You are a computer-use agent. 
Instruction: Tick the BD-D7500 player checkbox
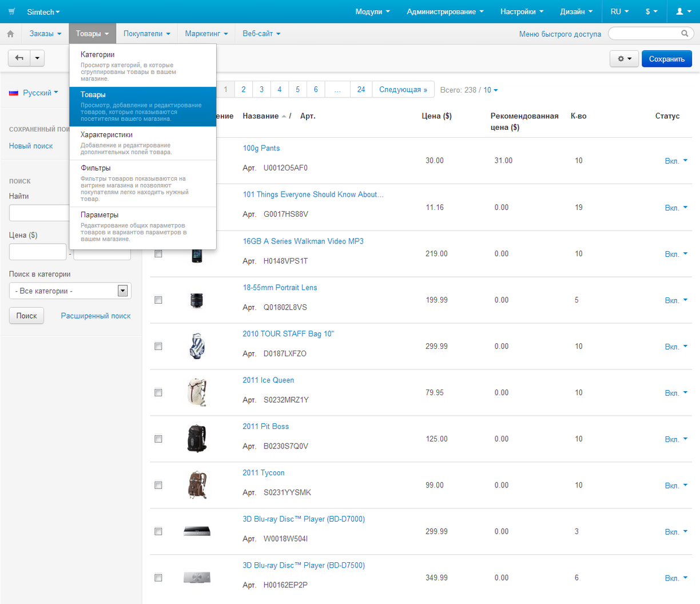click(158, 578)
